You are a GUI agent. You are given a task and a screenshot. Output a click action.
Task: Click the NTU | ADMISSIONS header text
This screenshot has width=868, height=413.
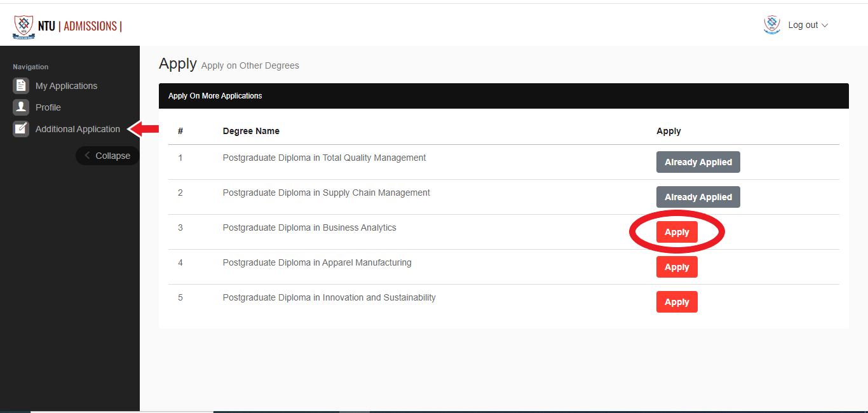(80, 26)
